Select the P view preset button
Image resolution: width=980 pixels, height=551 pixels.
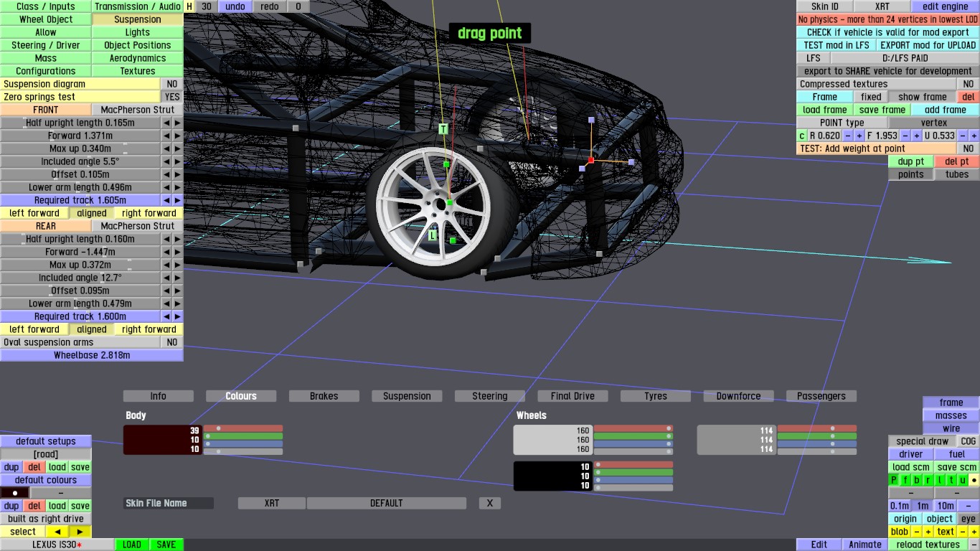click(894, 480)
